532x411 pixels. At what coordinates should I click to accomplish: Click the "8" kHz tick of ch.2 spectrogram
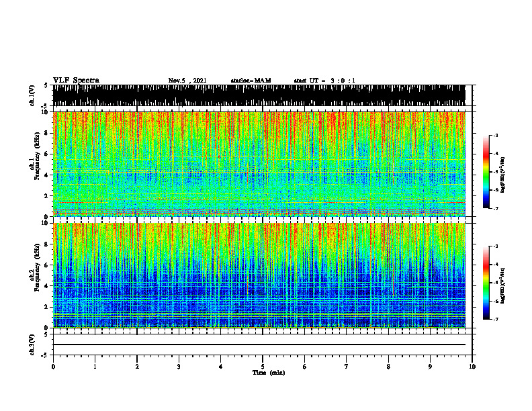(47, 244)
